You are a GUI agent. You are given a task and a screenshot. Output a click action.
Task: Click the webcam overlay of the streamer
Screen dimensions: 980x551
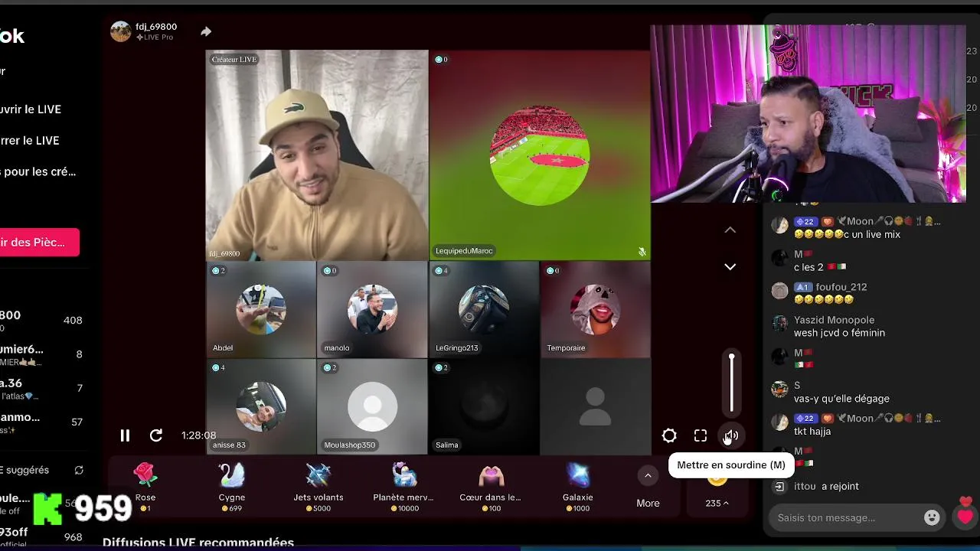coord(808,113)
